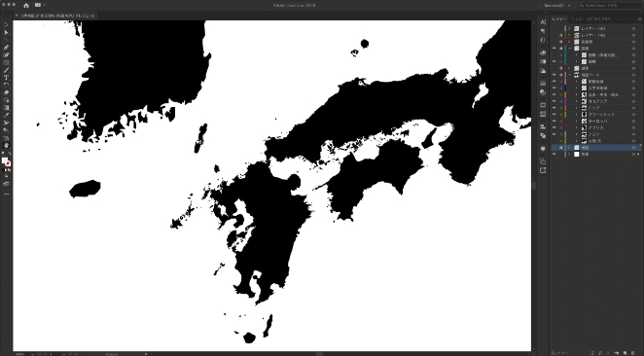Image resolution: width=644 pixels, height=356 pixels.
Task: Open the Edit Toolbar three-dots button
Action: click(x=6, y=194)
